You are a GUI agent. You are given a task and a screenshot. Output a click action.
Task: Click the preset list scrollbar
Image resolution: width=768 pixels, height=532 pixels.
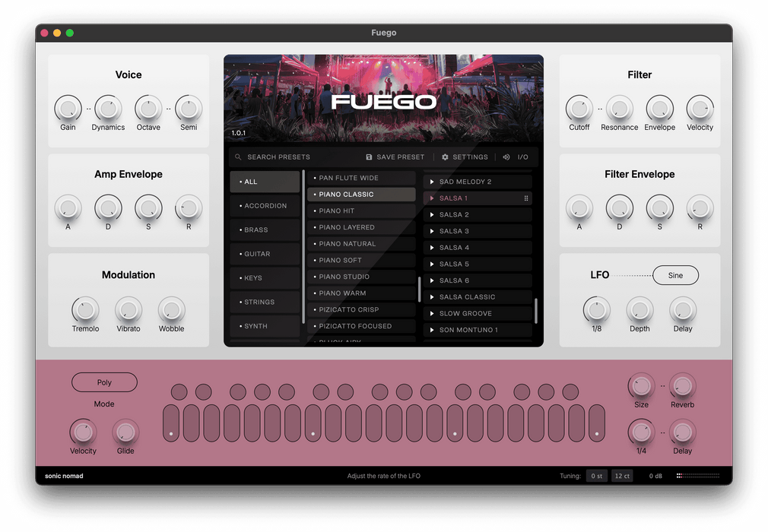(x=536, y=311)
